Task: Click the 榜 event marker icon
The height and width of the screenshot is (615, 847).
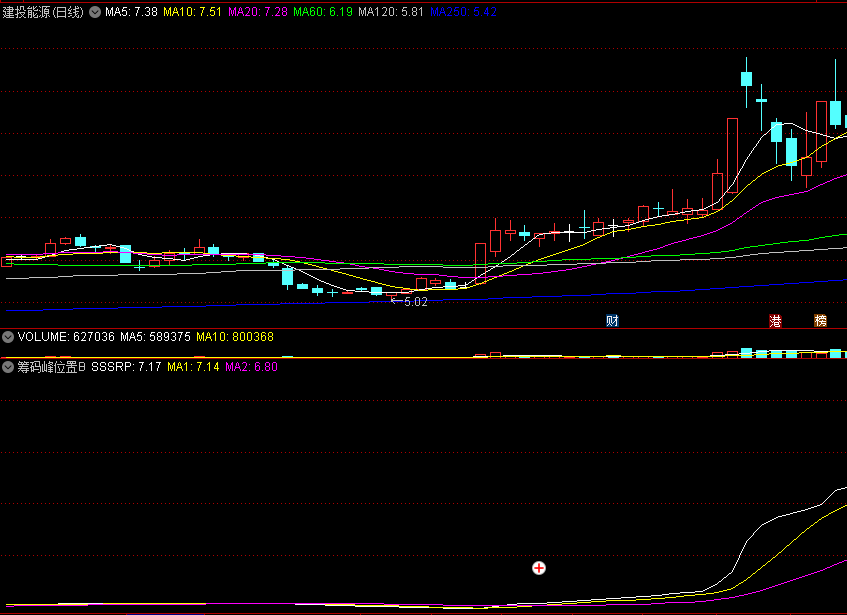Action: (x=821, y=321)
